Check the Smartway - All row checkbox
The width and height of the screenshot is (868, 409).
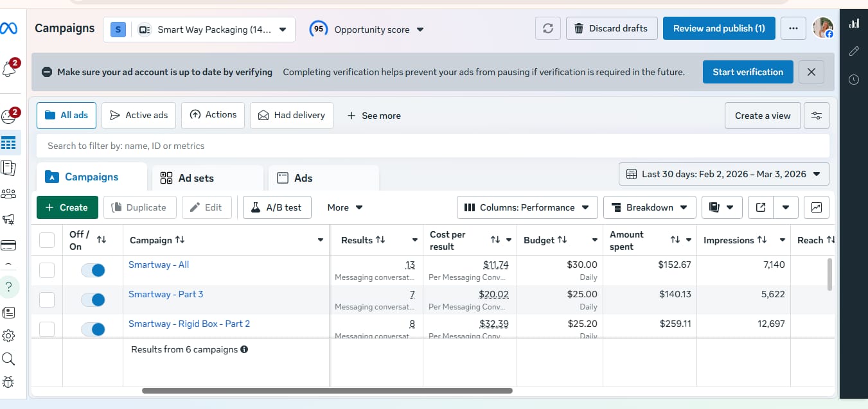click(47, 270)
